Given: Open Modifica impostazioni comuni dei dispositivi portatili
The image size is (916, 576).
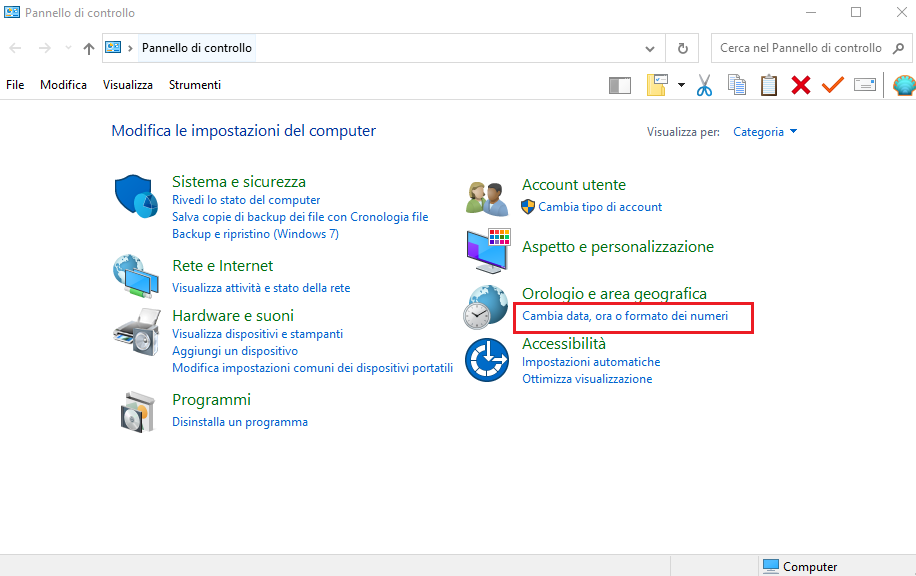Looking at the screenshot, I should (313, 368).
